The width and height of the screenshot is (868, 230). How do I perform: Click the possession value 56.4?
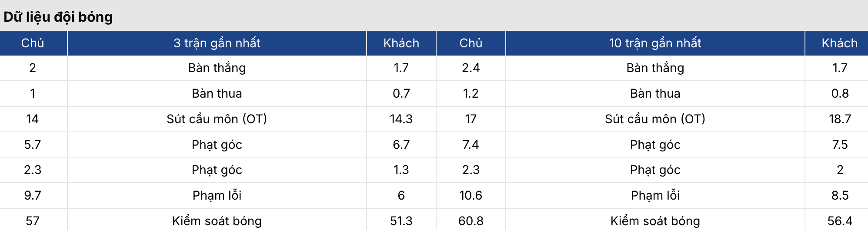pos(840,221)
